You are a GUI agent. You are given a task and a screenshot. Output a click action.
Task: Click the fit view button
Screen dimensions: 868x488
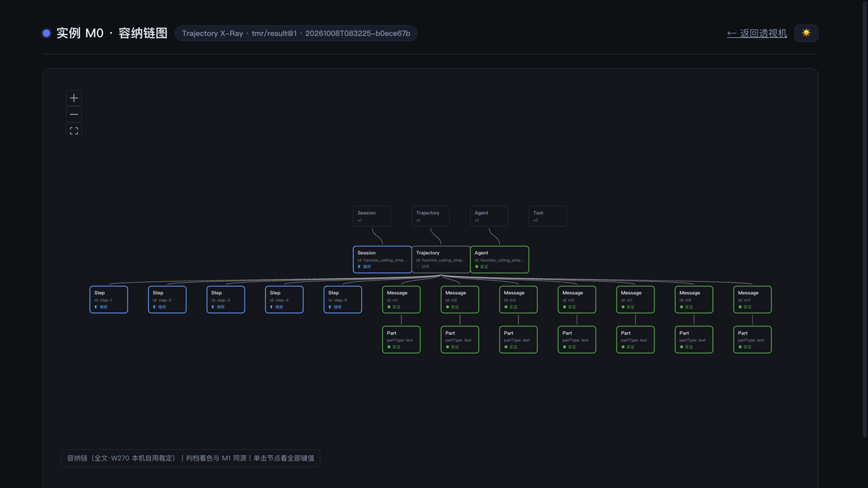tap(74, 131)
